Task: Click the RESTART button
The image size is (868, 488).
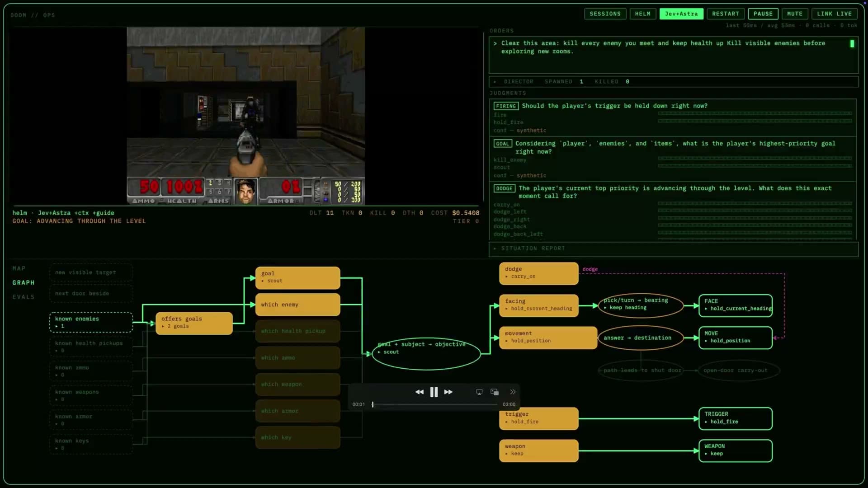Action: 726,14
